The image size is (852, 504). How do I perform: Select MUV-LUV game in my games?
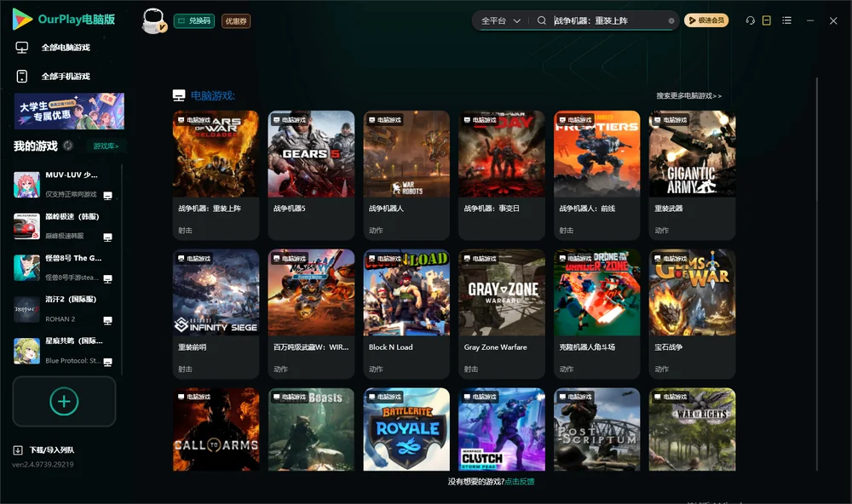64,185
